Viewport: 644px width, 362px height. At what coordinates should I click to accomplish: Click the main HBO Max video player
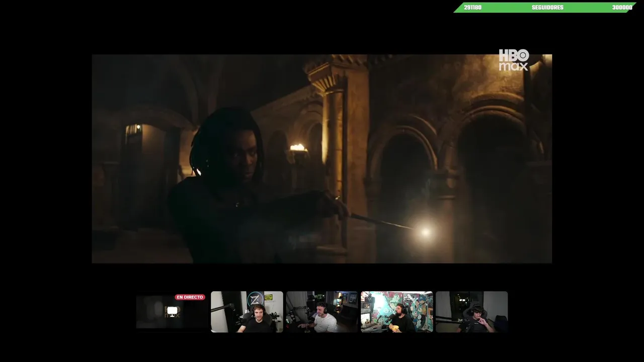(322, 159)
